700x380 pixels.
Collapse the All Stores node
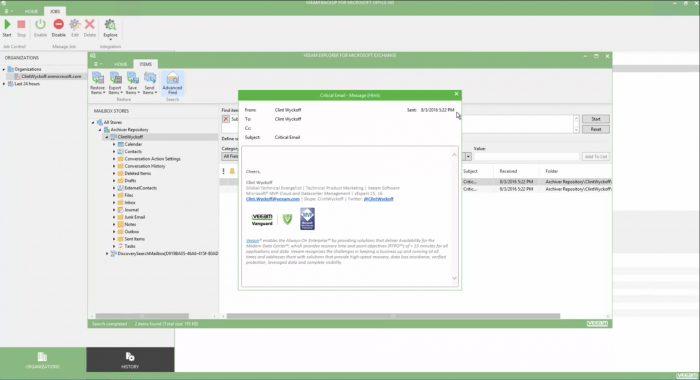coord(93,122)
